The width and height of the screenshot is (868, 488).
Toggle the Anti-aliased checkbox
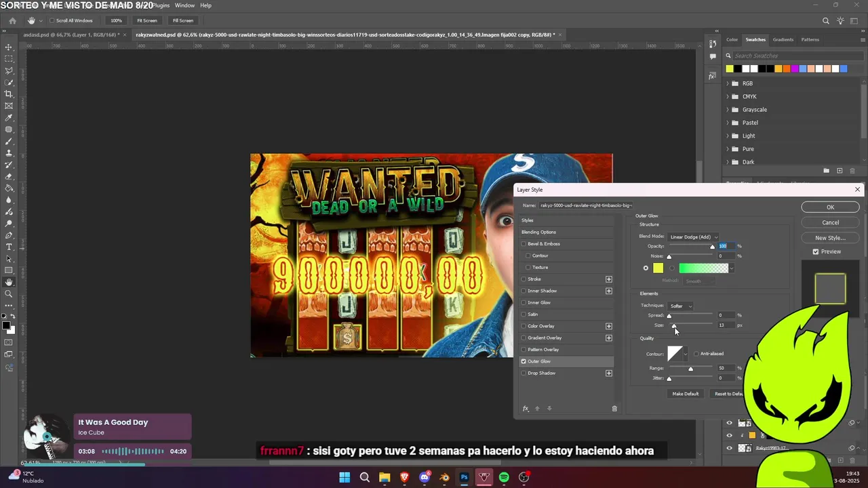pos(696,354)
